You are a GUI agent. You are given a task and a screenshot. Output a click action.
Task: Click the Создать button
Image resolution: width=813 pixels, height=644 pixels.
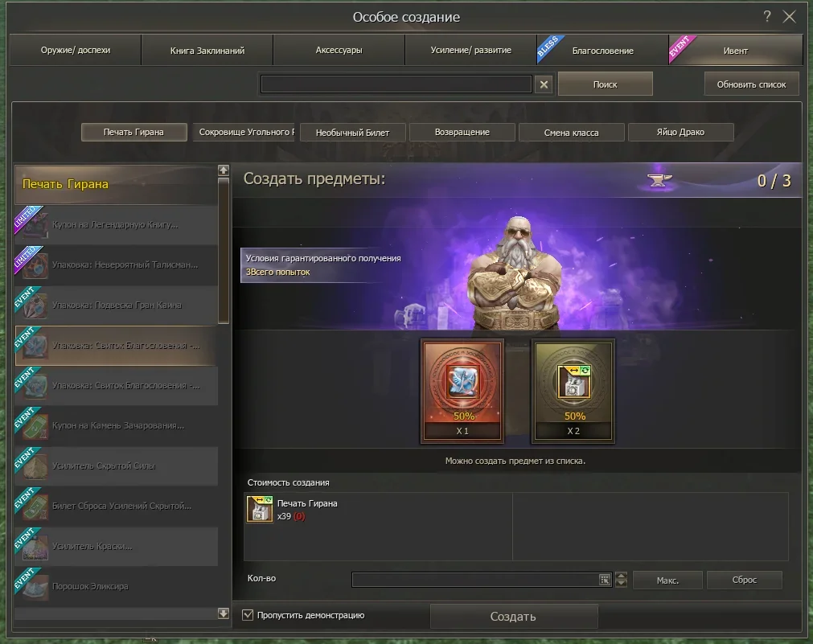click(x=513, y=617)
